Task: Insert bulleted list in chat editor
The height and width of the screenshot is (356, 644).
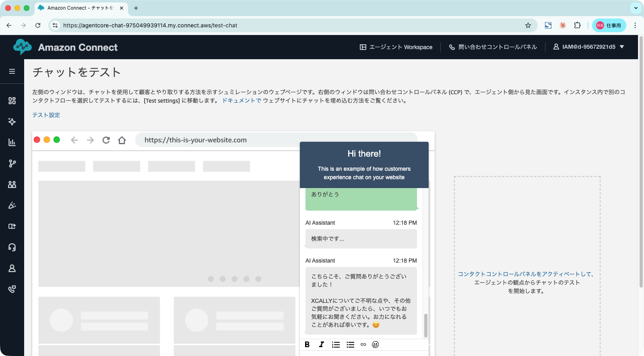Action: [x=350, y=345]
